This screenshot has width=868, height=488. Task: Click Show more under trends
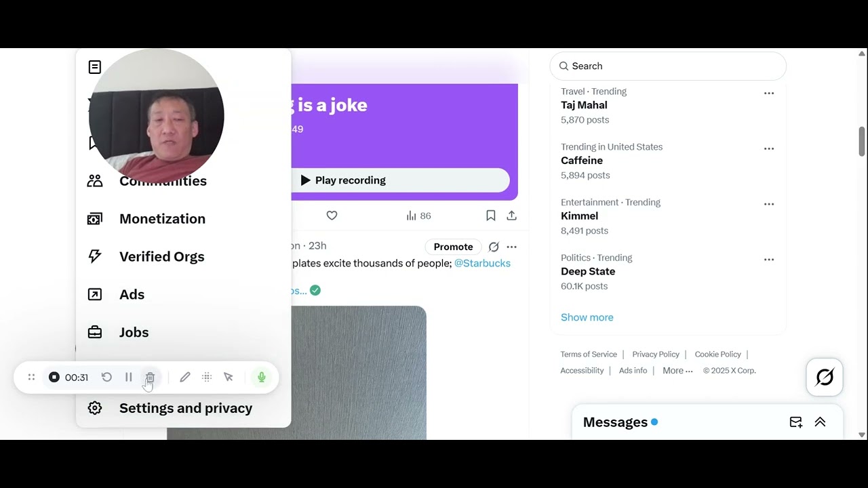point(587,317)
